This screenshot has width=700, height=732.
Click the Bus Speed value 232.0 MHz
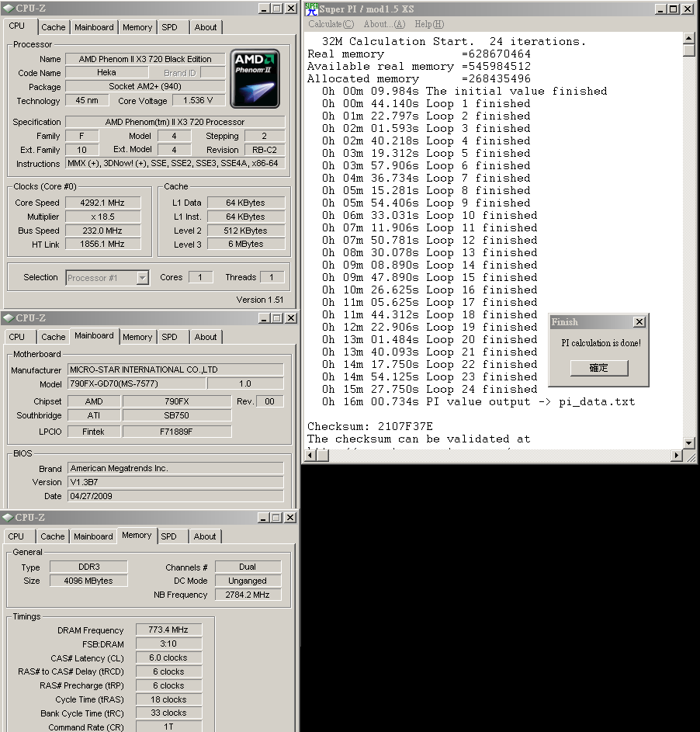point(102,231)
